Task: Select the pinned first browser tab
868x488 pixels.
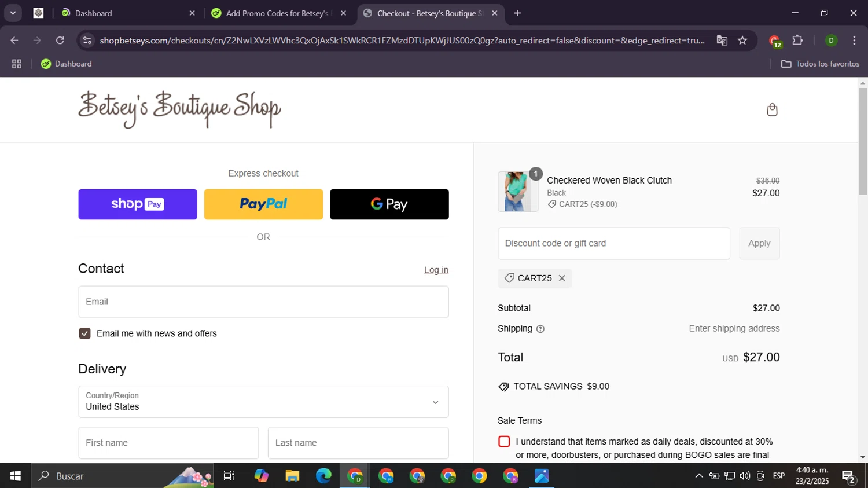Action: coord(38,13)
